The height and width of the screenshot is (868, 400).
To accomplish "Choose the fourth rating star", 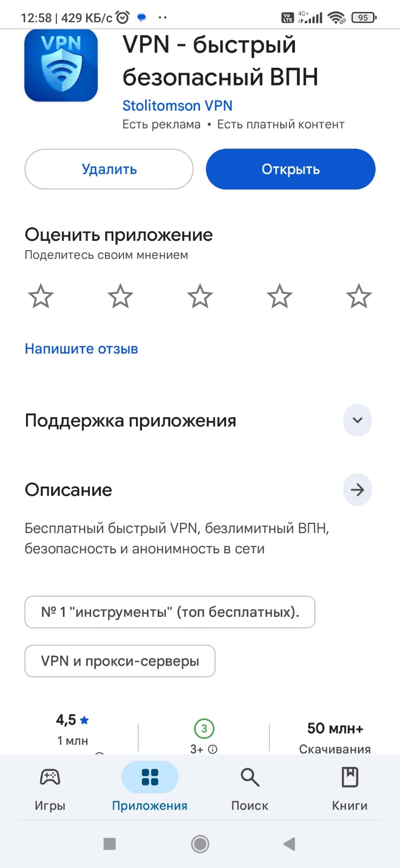I will [280, 296].
